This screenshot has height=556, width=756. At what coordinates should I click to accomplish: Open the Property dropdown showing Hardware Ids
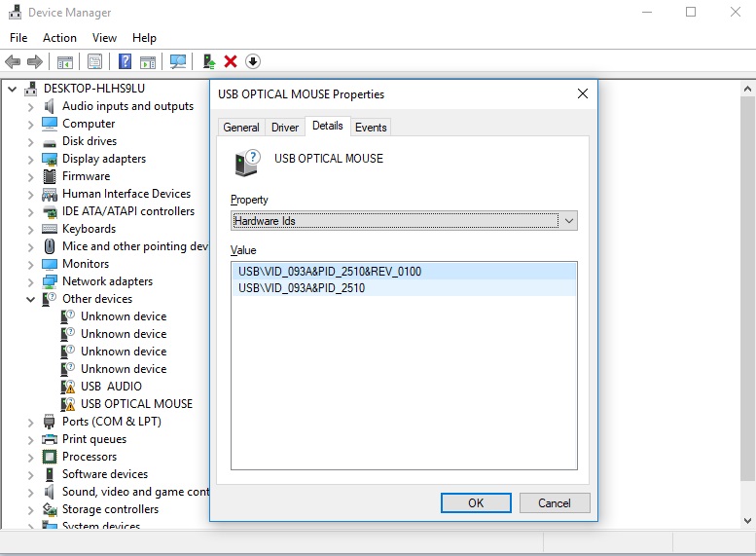404,221
